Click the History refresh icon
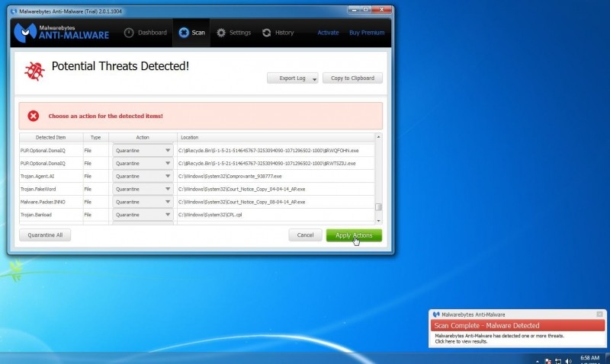Viewport: 610px width, 364px height. pyautogui.click(x=266, y=33)
